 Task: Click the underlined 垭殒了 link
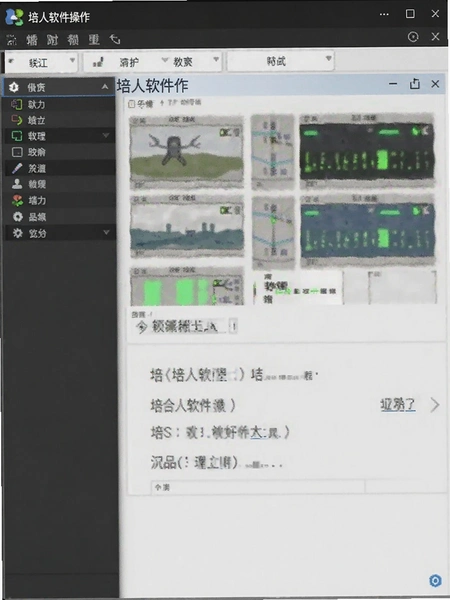pos(398,404)
